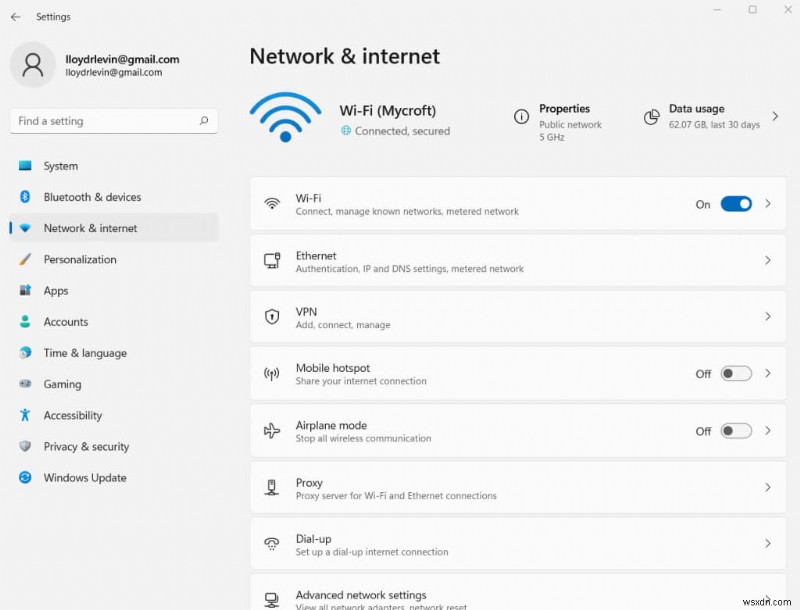Image resolution: width=800 pixels, height=610 pixels.
Task: Switch on Airplane mode toggle
Action: pyautogui.click(x=736, y=431)
